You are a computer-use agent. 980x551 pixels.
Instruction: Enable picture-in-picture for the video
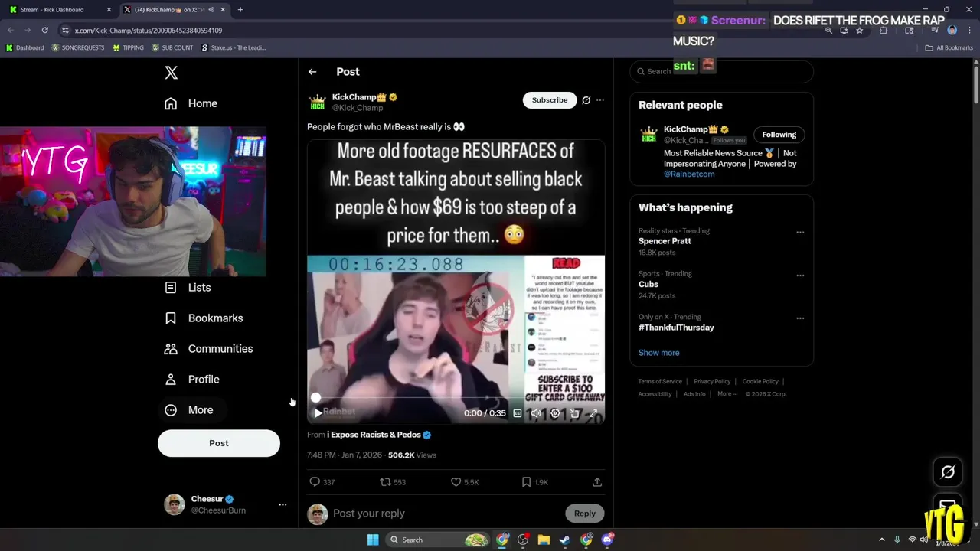[x=574, y=413]
